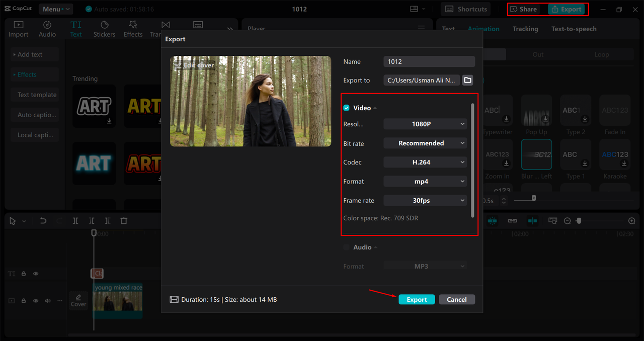The width and height of the screenshot is (644, 341).
Task: Select the Blur Left animation preset
Action: [536, 155]
